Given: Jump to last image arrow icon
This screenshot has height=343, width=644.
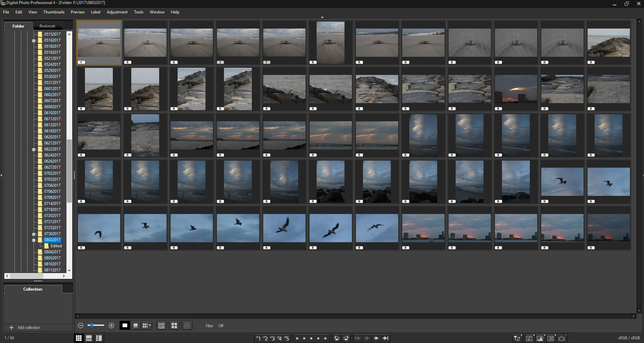Looking at the screenshot, I should (386, 338).
